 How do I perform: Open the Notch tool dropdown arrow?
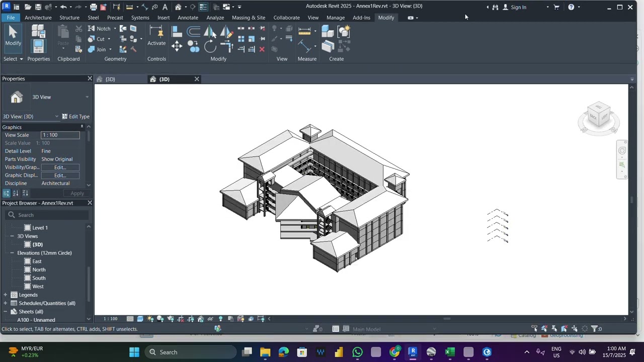(x=115, y=29)
